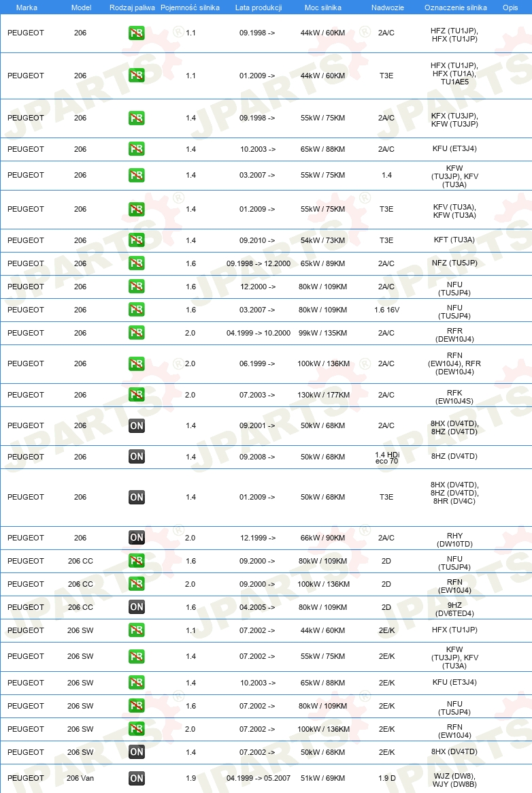532x793 pixels.
Task: Click the '04.1999 -> 05.2007' production range
Action: pyautogui.click(x=258, y=778)
